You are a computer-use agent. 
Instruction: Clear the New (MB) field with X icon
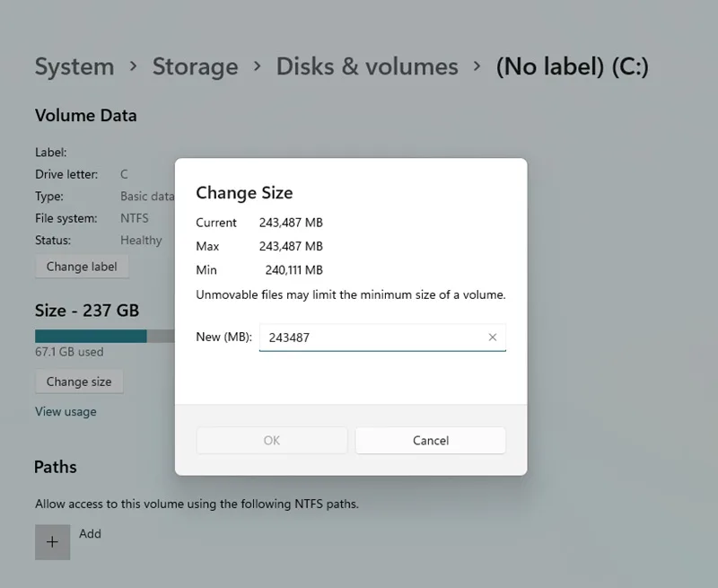[x=492, y=338]
